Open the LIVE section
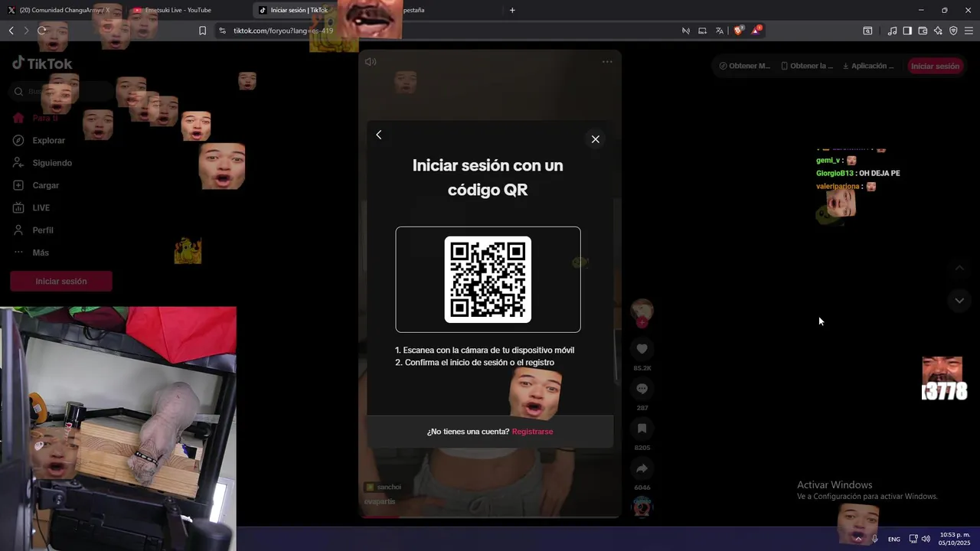Screen dimensions: 980x551 41,208
